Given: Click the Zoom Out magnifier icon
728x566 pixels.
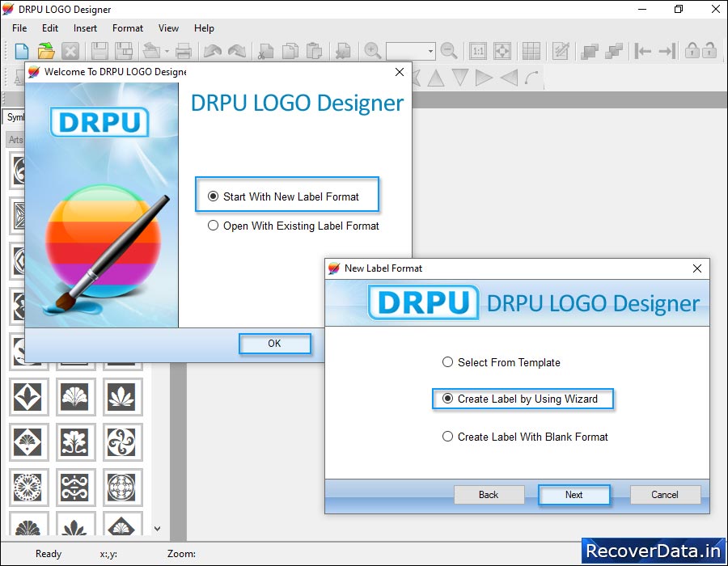Looking at the screenshot, I should (x=448, y=51).
